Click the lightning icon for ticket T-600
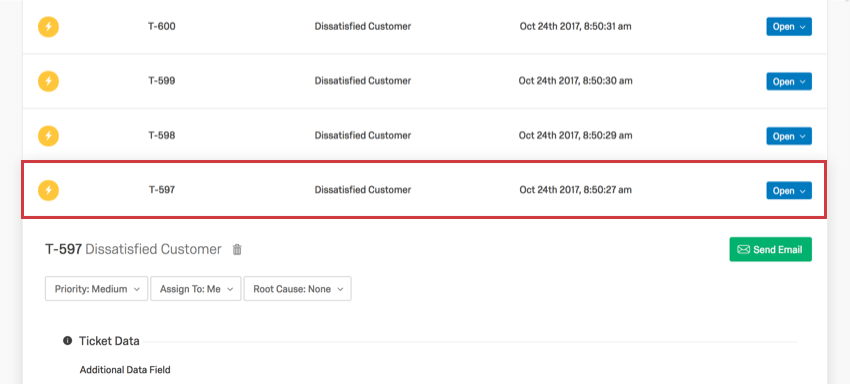850x384 pixels. [48, 27]
